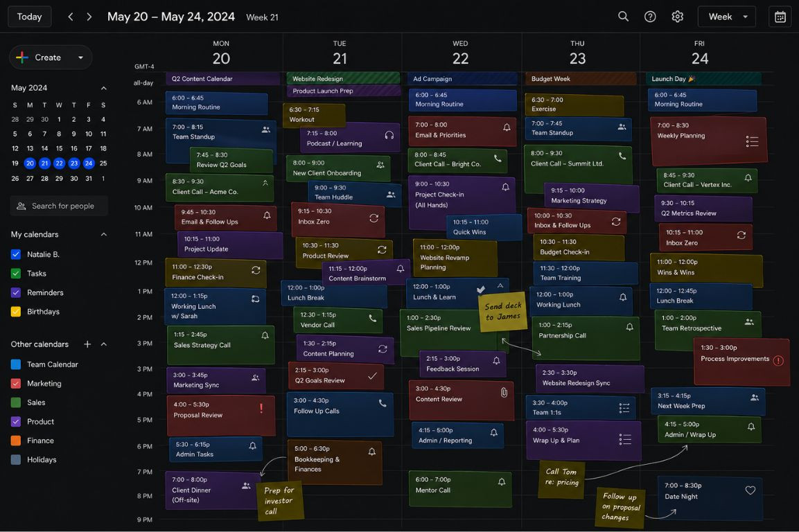Open the Launch Day all-day event
The image size is (799, 532).
click(x=703, y=79)
